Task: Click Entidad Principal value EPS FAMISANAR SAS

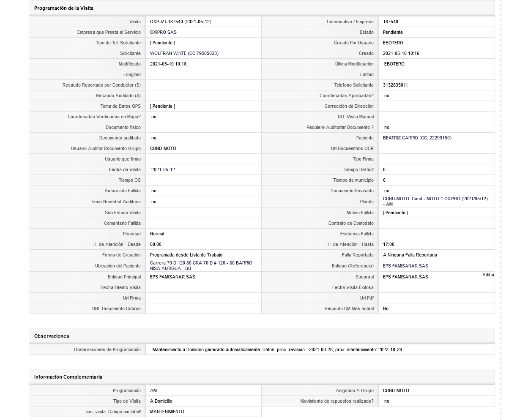Action: tap(172, 277)
